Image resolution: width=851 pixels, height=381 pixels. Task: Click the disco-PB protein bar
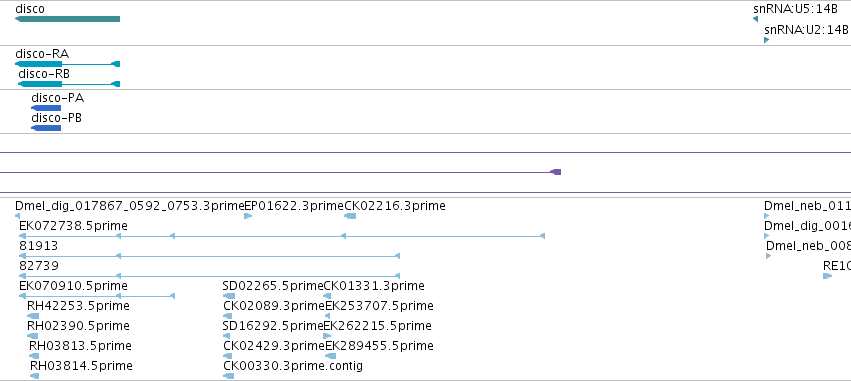(x=46, y=128)
